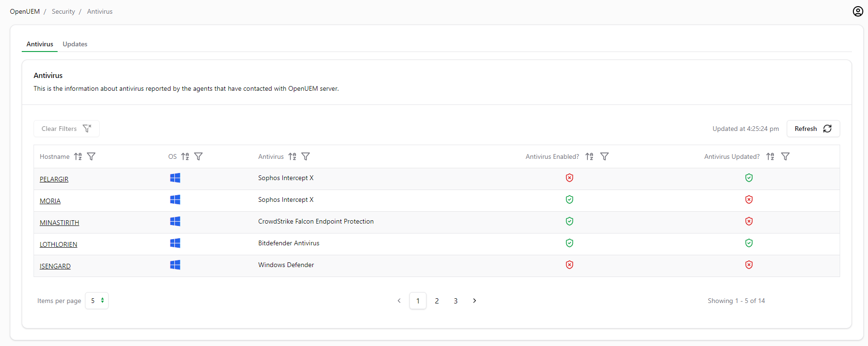Click PELARGIR's green antivirus-updated shield

749,178
